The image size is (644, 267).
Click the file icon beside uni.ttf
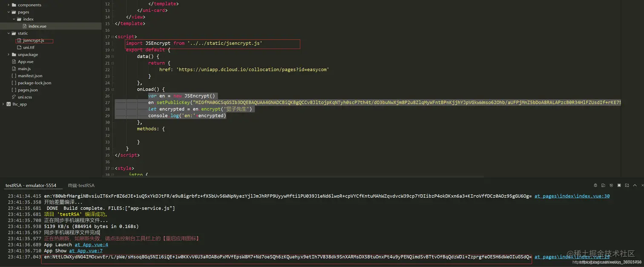(19, 48)
